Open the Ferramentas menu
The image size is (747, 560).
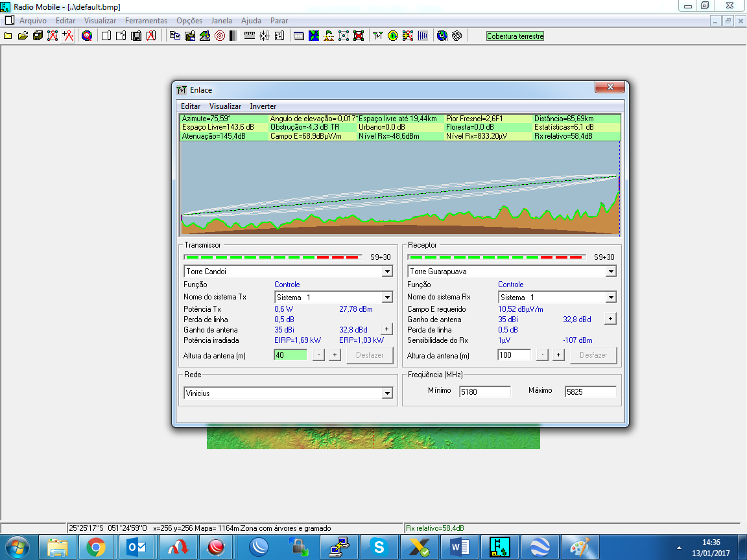click(146, 21)
